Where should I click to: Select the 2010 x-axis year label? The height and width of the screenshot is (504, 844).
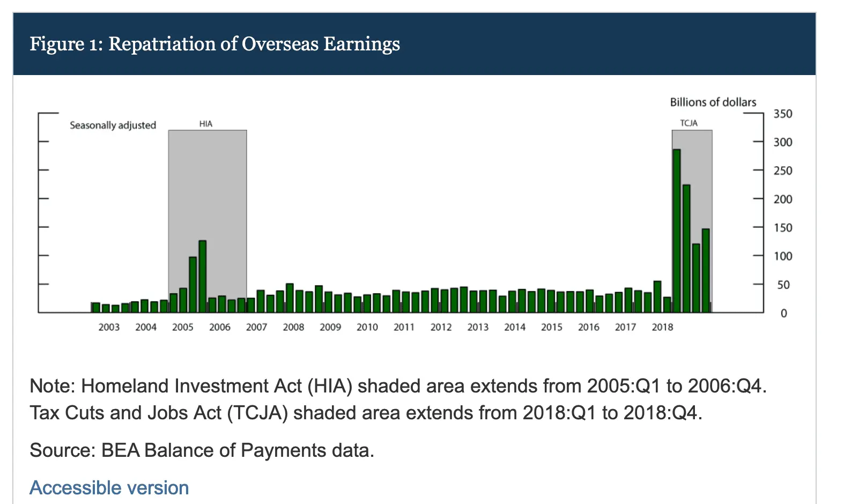pyautogui.click(x=367, y=327)
